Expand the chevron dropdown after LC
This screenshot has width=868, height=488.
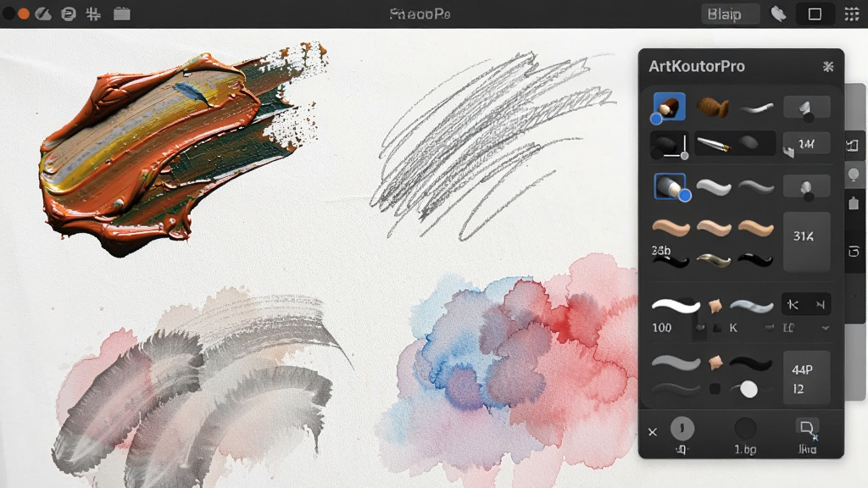point(826,328)
